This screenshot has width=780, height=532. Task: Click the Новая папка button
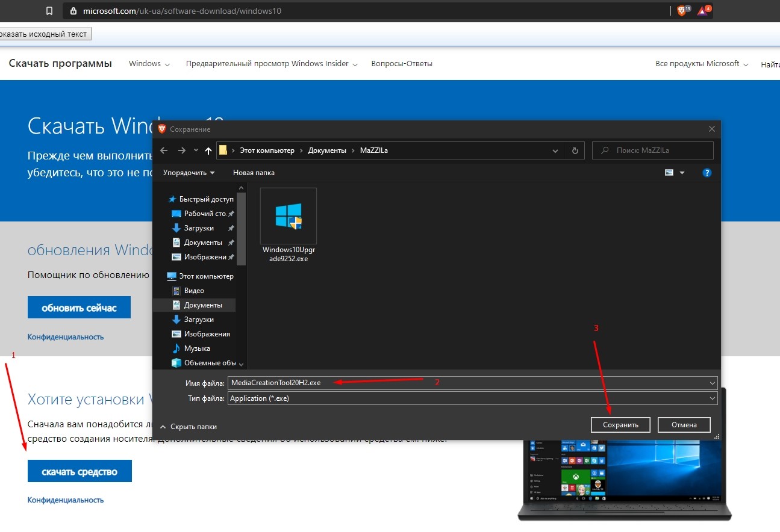coord(254,173)
